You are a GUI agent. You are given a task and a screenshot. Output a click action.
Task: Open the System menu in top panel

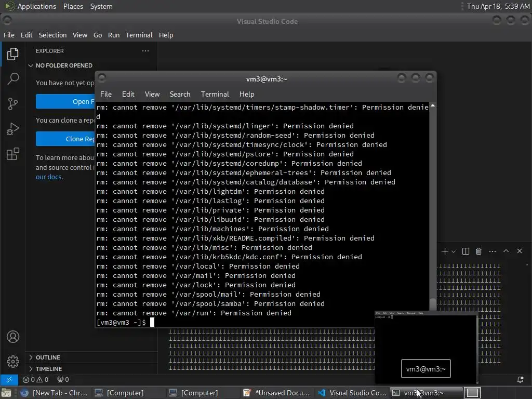(101, 6)
